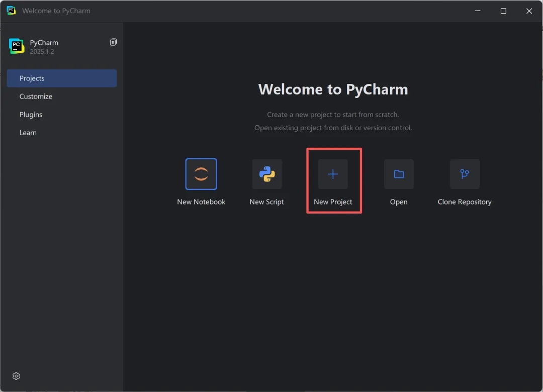Screen dimensions: 543x392
Task: Select the Projects tab
Action: coord(62,78)
